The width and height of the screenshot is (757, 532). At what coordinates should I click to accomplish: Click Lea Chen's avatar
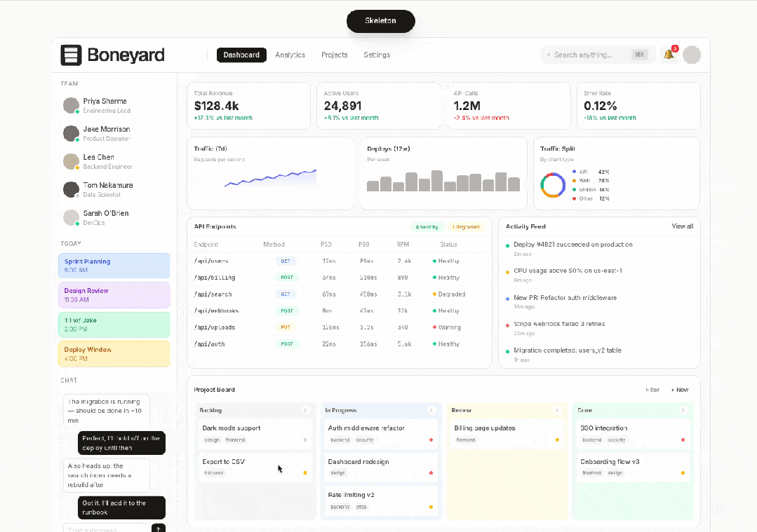71,161
